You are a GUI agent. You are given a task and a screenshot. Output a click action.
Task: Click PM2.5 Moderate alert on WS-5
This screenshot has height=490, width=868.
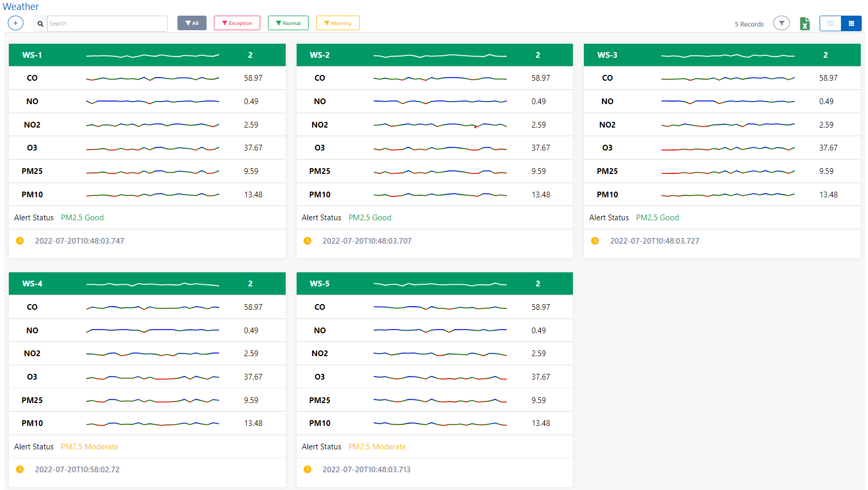(x=377, y=447)
